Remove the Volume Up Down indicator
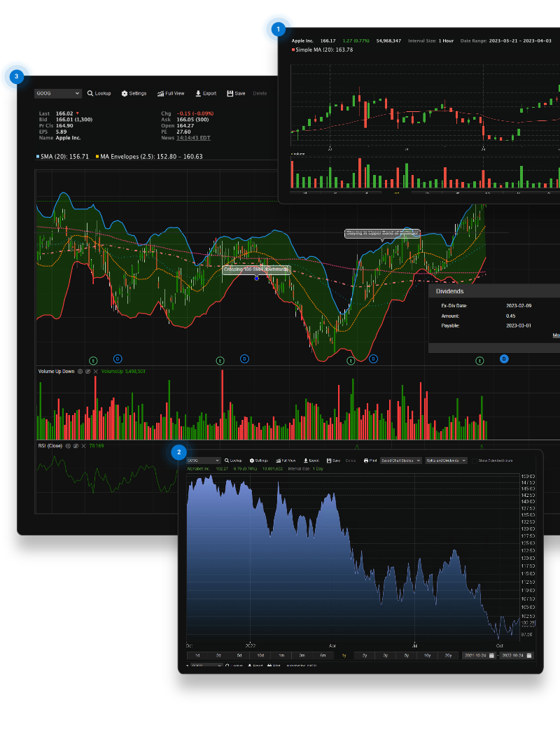Screen dimensions: 560x744 coord(96,372)
